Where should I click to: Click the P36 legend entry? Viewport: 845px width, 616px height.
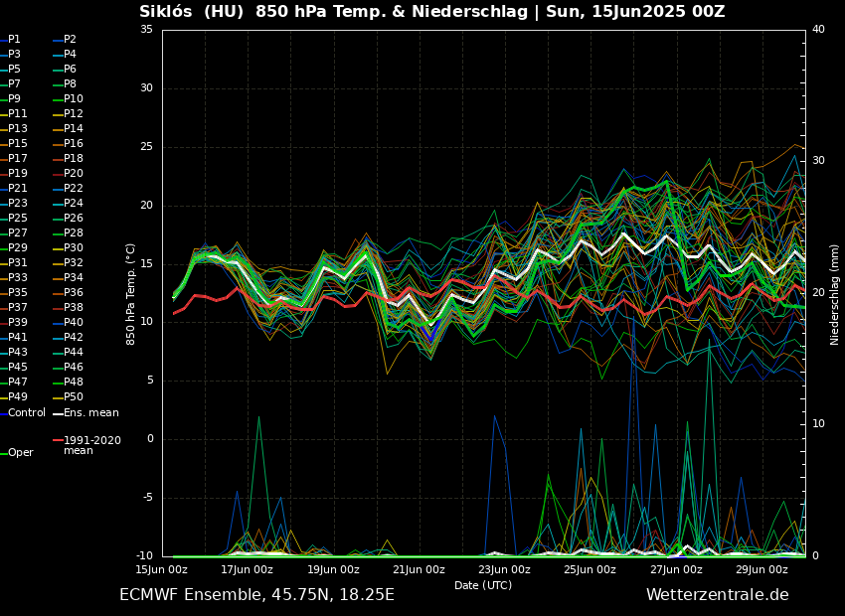tap(73, 293)
